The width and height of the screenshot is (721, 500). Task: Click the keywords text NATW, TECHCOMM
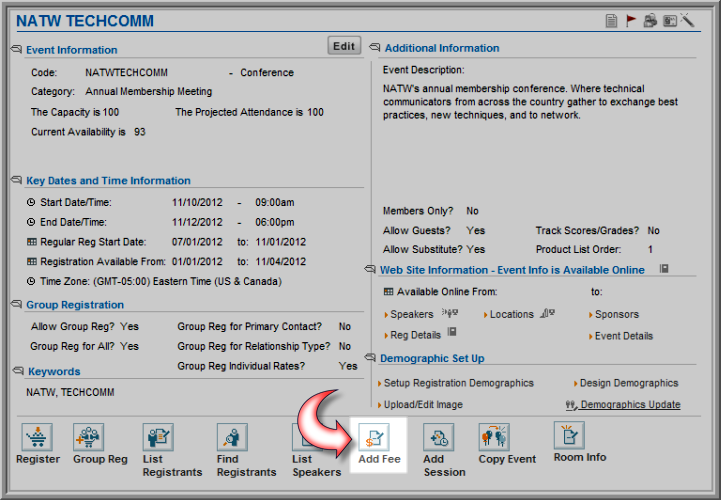click(x=70, y=392)
